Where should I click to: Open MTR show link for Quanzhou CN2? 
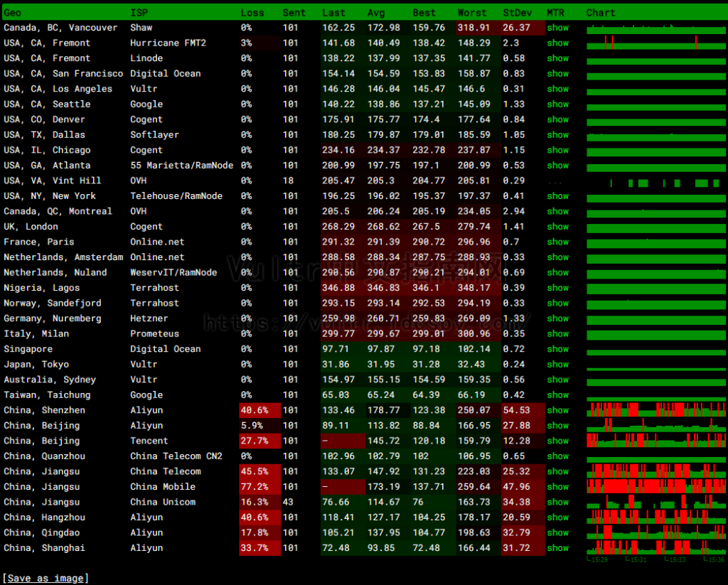tap(557, 457)
